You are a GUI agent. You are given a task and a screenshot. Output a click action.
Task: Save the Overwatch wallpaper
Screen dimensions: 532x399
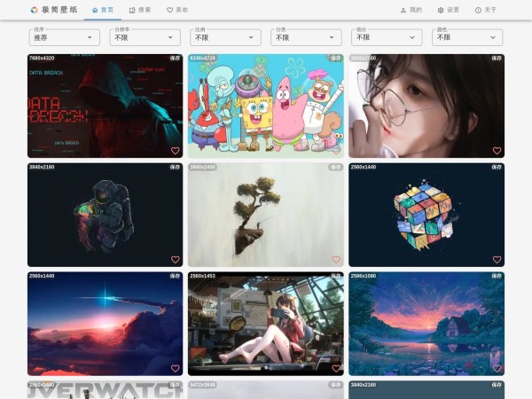pos(175,385)
